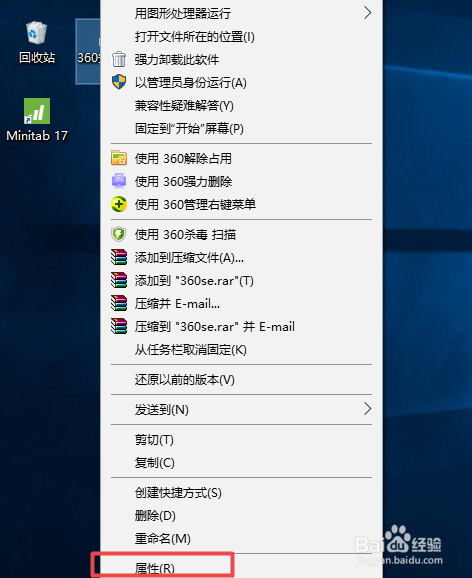Choose 创建快捷方式(S)
Viewport: 472px width, 578px height.
[242, 492]
